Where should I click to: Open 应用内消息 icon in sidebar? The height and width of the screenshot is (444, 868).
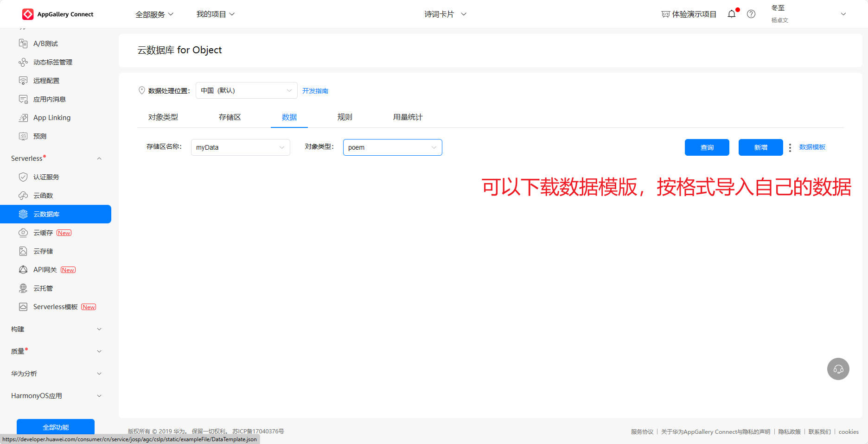coord(23,99)
